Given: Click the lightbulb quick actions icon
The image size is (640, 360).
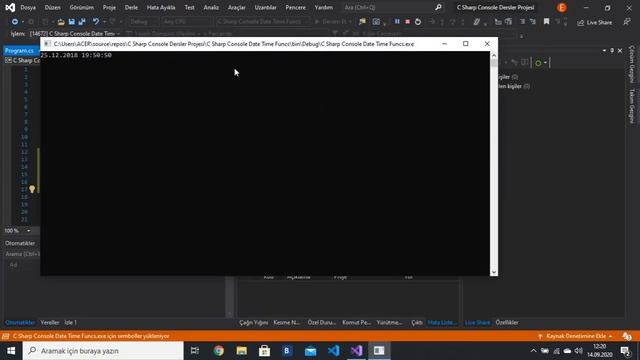Looking at the screenshot, I should (x=32, y=189).
